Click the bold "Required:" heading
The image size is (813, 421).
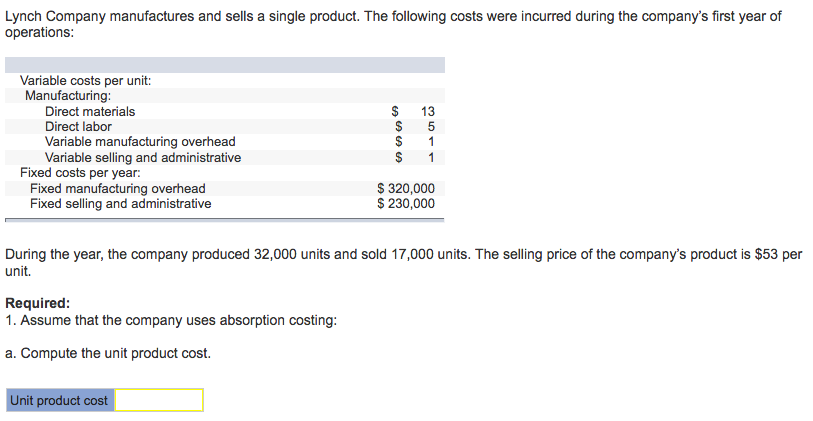click(x=38, y=303)
